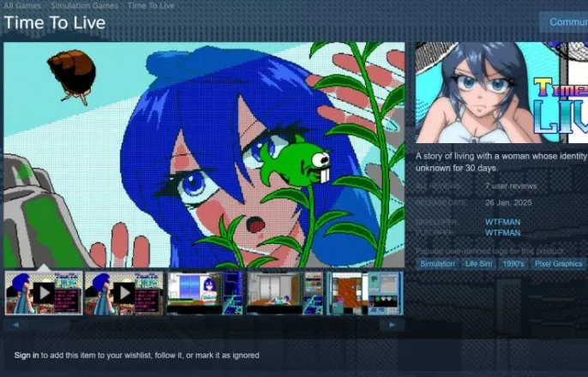Click the game description text
The width and height of the screenshot is (588, 377).
pyautogui.click(x=501, y=162)
